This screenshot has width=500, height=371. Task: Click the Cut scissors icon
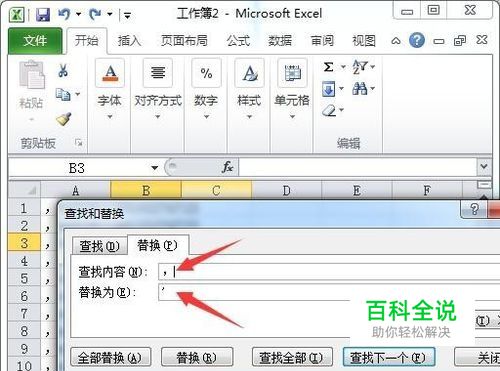pyautogui.click(x=63, y=71)
